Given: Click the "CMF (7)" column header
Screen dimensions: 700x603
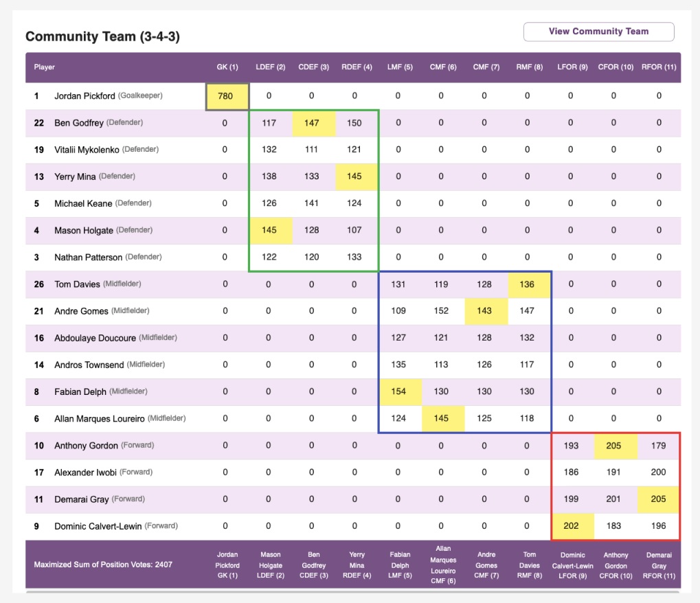Looking at the screenshot, I should (x=486, y=67).
